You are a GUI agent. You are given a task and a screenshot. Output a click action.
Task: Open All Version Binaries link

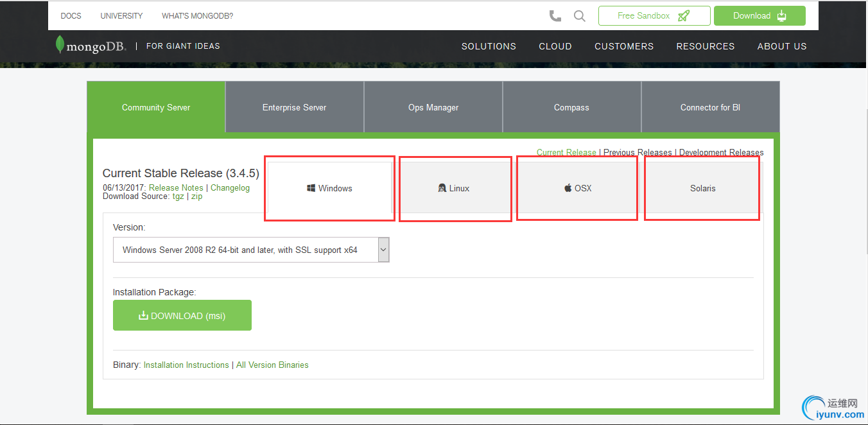pyautogui.click(x=272, y=365)
